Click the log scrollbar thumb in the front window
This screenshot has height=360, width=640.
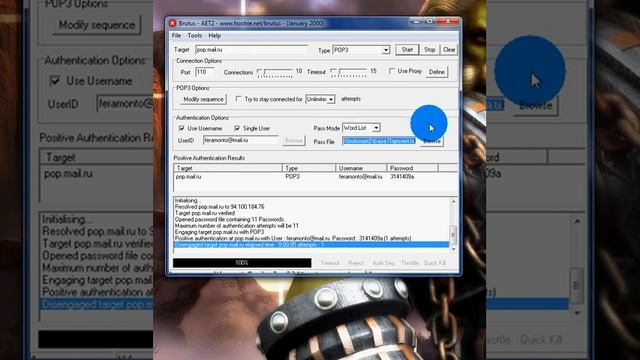[x=453, y=234]
